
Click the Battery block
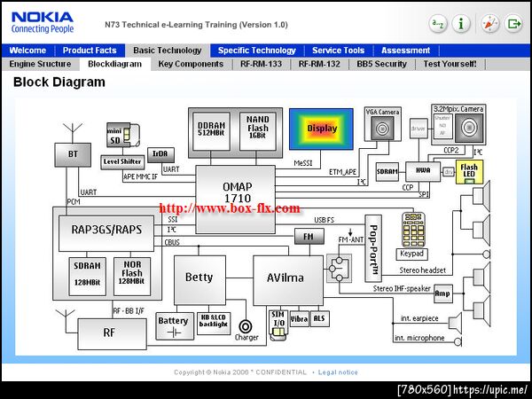coord(175,326)
